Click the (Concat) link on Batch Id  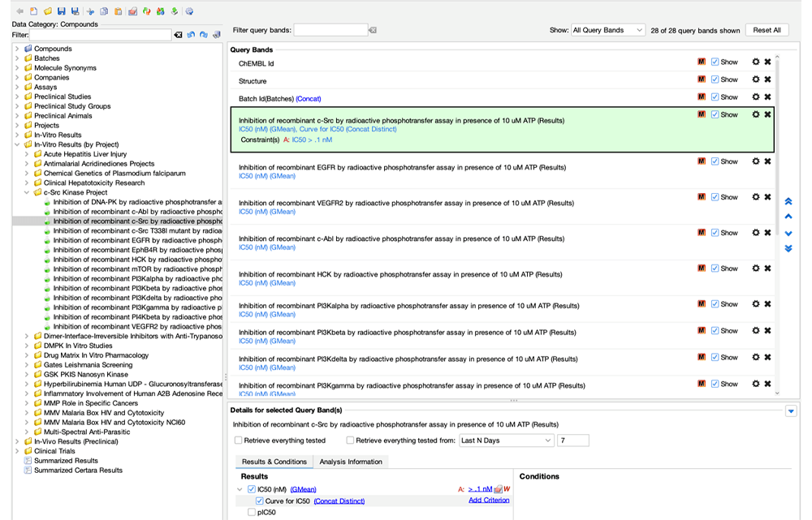pos(308,98)
